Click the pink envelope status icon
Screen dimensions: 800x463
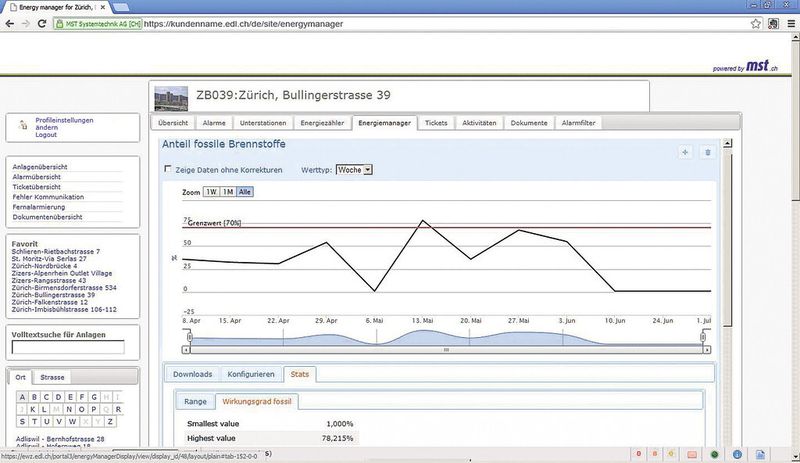click(x=692, y=454)
